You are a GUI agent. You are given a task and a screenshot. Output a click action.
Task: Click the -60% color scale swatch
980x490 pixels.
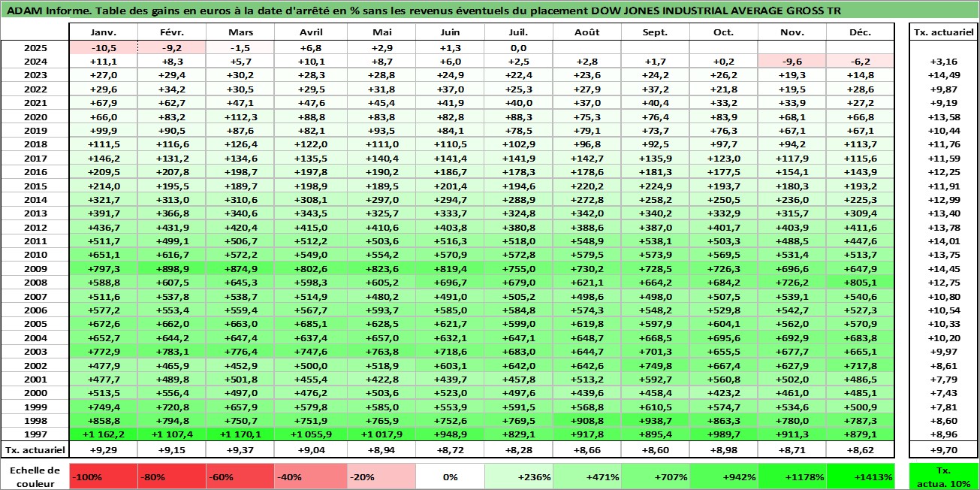[240, 476]
